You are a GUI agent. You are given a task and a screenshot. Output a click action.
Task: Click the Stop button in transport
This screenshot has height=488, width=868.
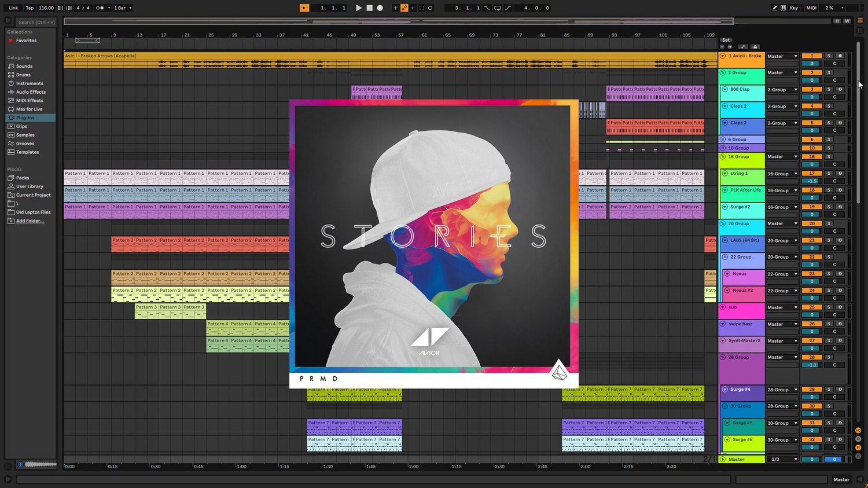click(369, 8)
